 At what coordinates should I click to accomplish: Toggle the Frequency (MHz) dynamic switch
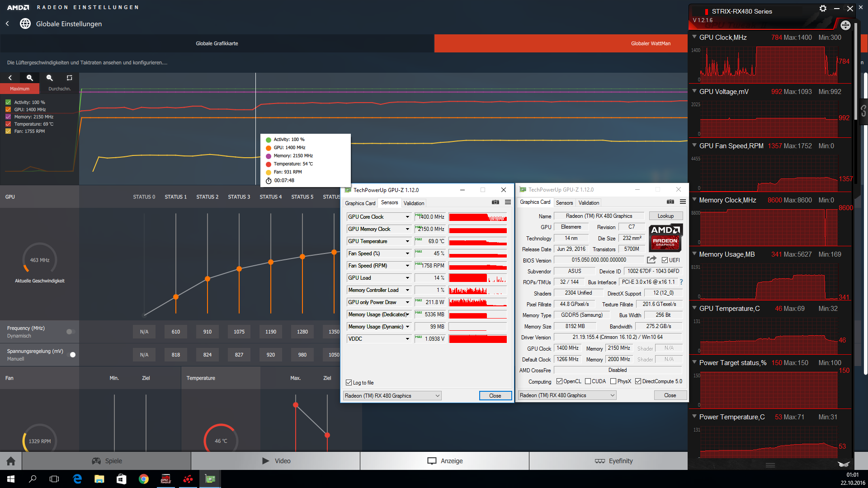[x=71, y=332]
